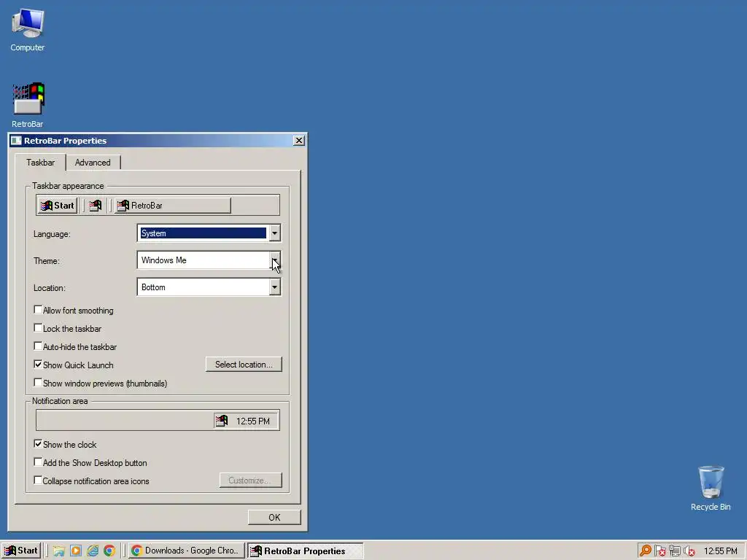Close the RetroBar Properties dialog
Image resolution: width=747 pixels, height=560 pixels.
pyautogui.click(x=298, y=141)
